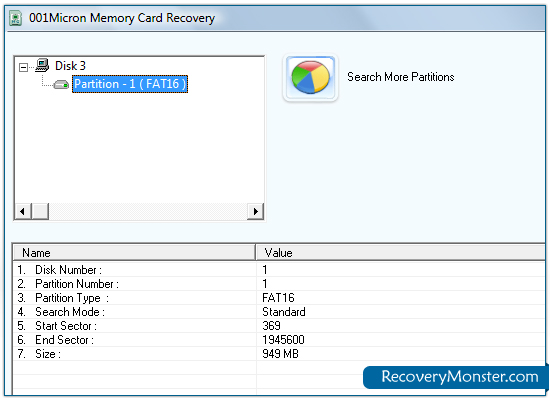Viewport: 550px width, 400px height.
Task: Click the horizontal scrollbar track in tree panel
Action: click(x=148, y=212)
